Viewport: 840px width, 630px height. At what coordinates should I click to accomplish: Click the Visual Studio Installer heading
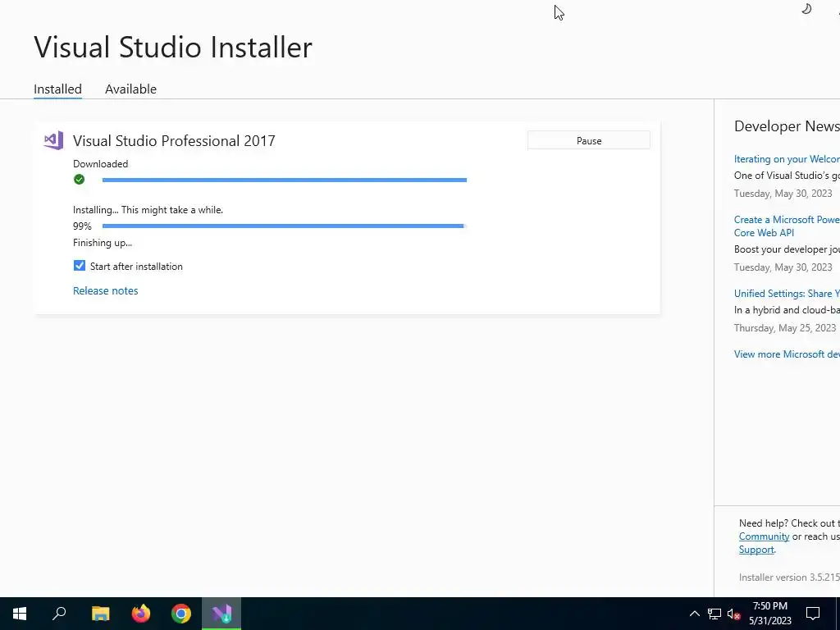173,47
